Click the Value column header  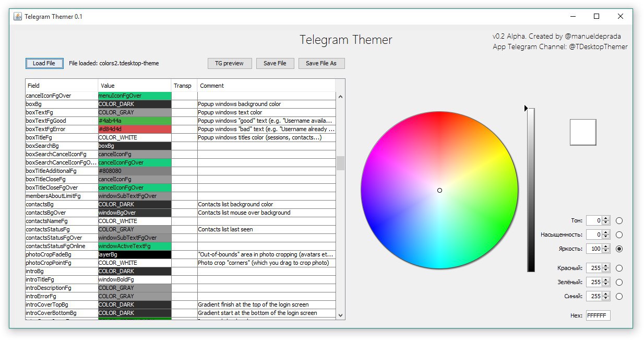coord(135,86)
